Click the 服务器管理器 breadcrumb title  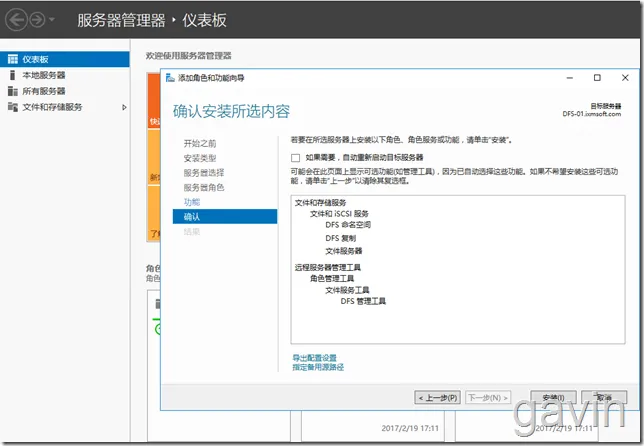point(122,20)
